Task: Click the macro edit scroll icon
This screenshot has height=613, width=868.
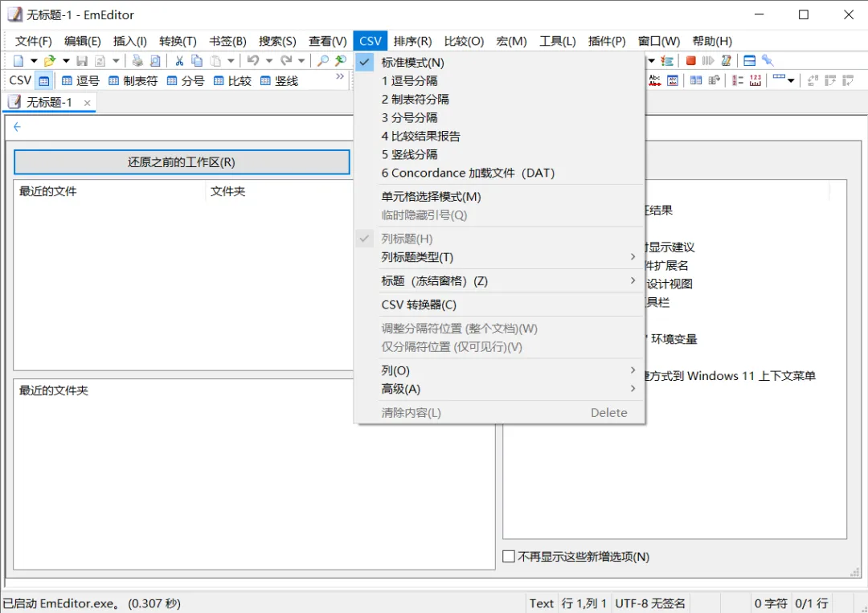Action: (726, 61)
